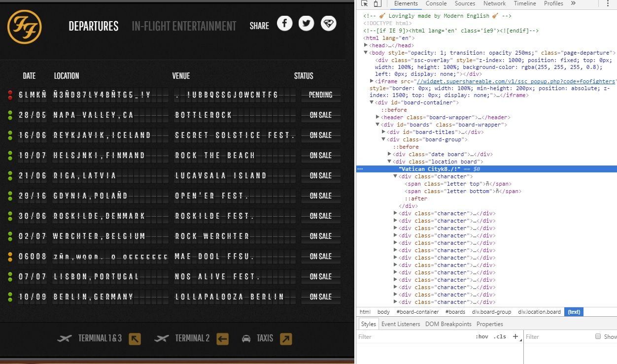Click the Styles Filter input field
The height and width of the screenshot is (364, 617).
[x=414, y=337]
